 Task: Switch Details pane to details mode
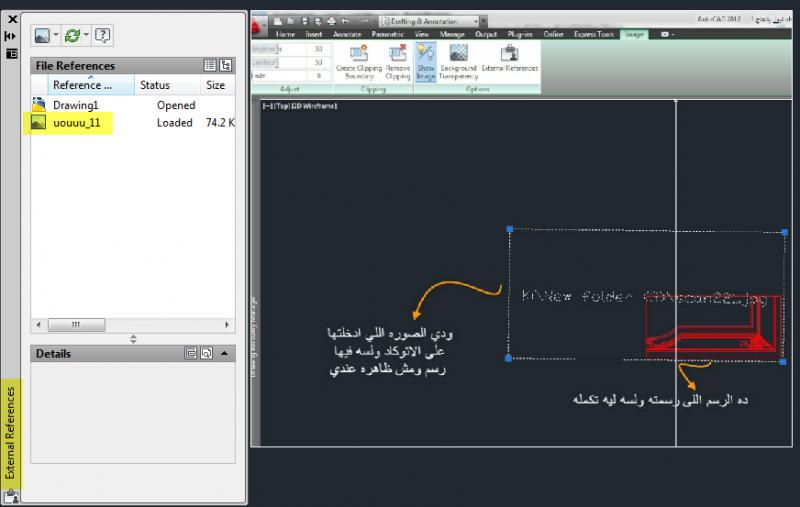(x=190, y=353)
